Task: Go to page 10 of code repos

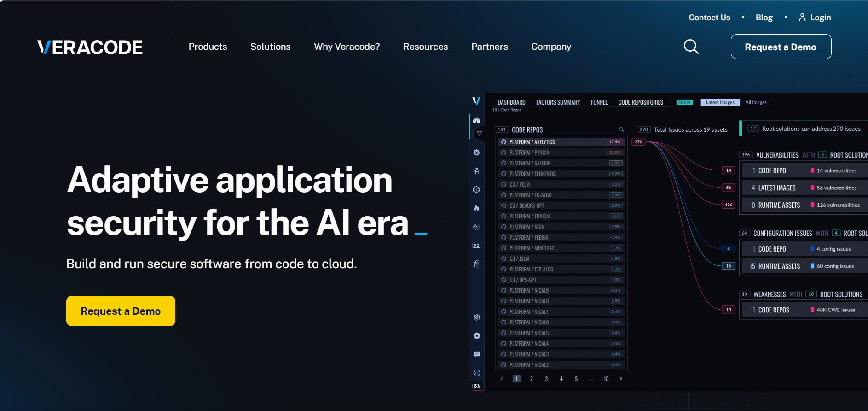Action: (606, 379)
